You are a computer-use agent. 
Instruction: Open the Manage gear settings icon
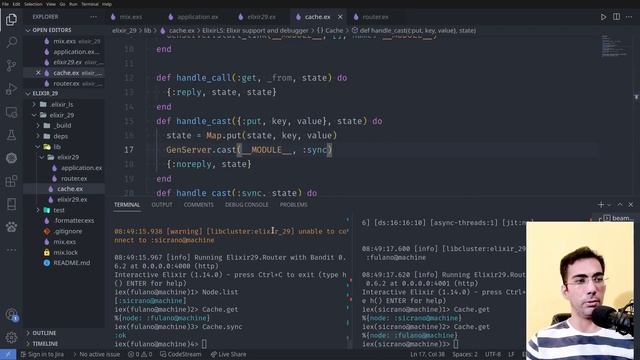coord(11,337)
